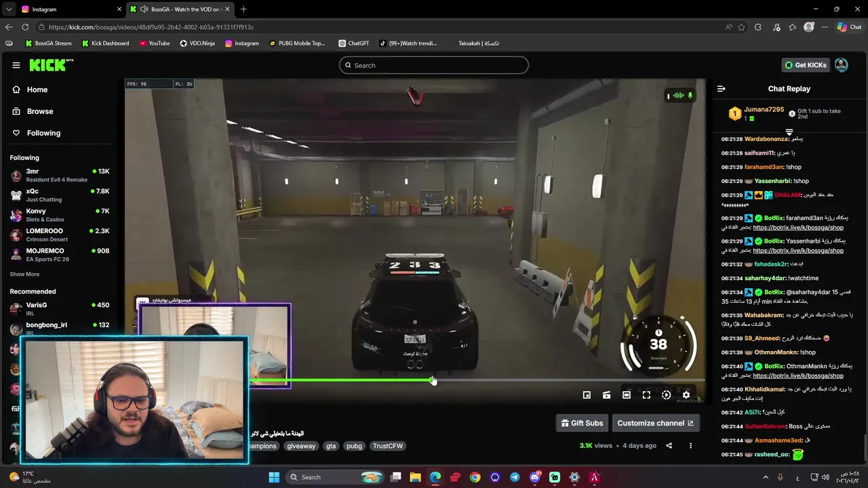Open the favorites list icon in Edge
Viewport: 868px width, 488px height.
click(x=793, y=27)
